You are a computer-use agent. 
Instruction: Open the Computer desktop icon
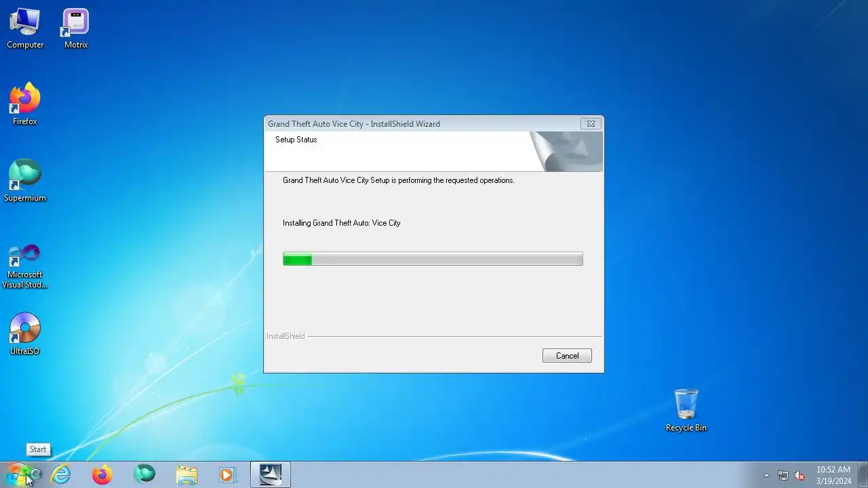click(x=25, y=28)
